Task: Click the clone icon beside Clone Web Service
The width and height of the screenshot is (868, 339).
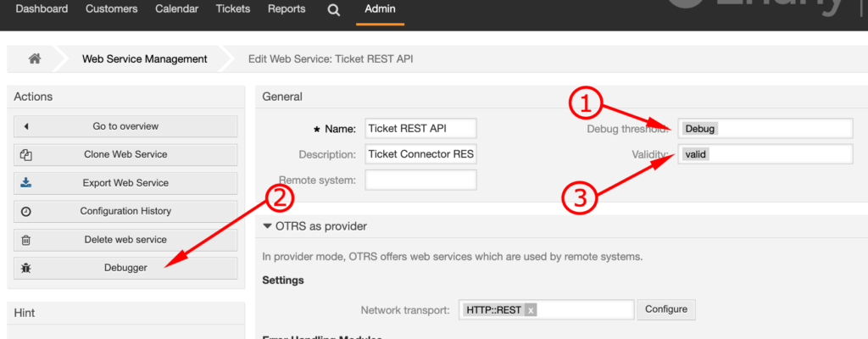Action: 25,155
